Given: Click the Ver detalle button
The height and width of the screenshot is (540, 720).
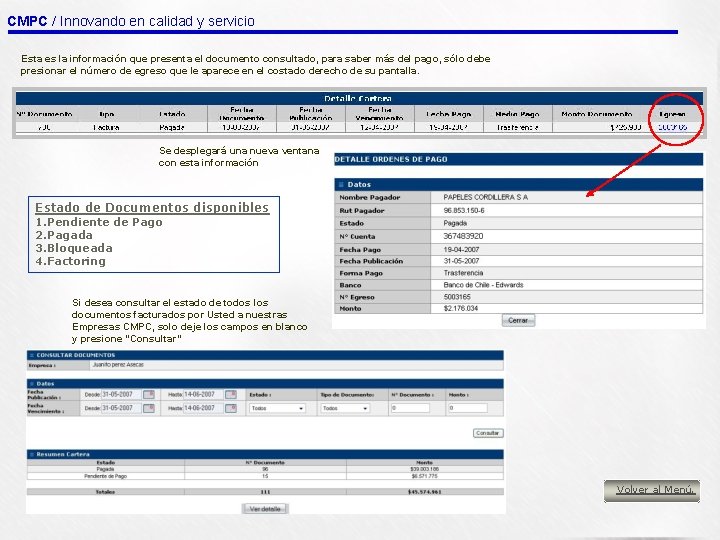Looking at the screenshot, I should [265, 509].
